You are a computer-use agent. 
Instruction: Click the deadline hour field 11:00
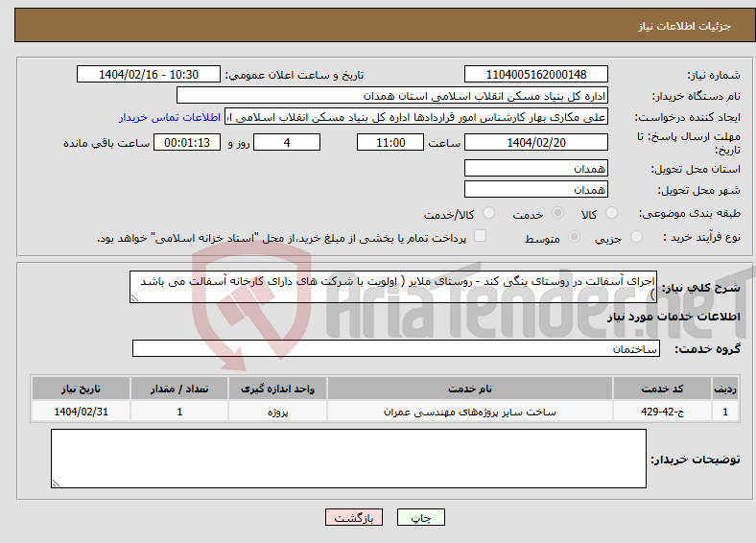[x=390, y=142]
